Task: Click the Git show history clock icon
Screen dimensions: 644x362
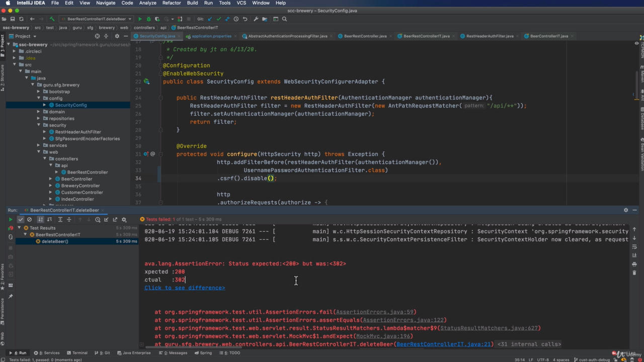Action: (236, 19)
